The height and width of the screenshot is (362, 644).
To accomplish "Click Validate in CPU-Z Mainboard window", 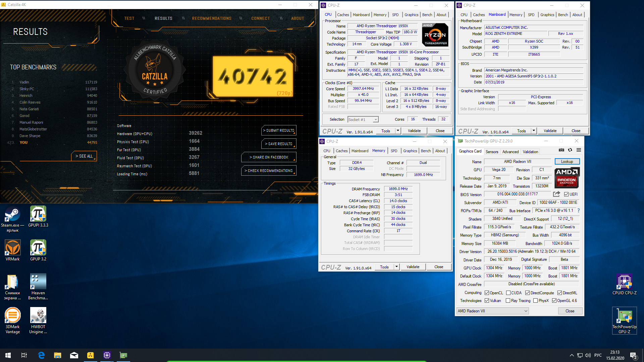I will (550, 131).
